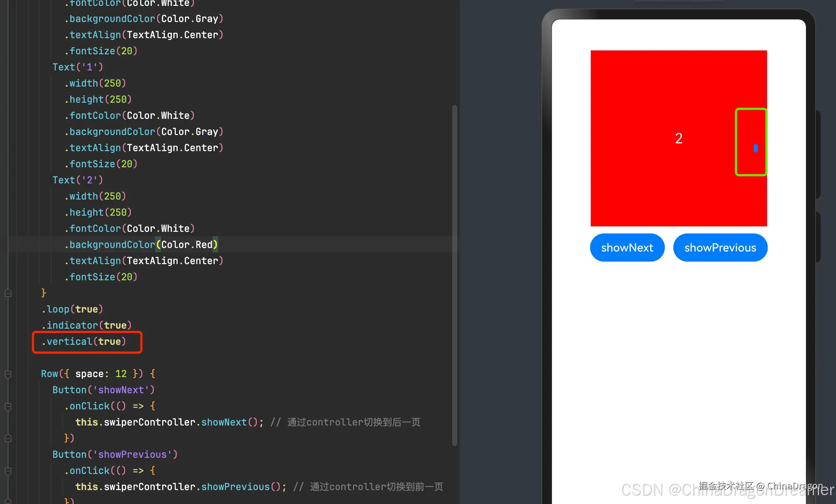Image resolution: width=836 pixels, height=504 pixels.
Task: Click the Button('showNext') code line
Action: (x=103, y=390)
